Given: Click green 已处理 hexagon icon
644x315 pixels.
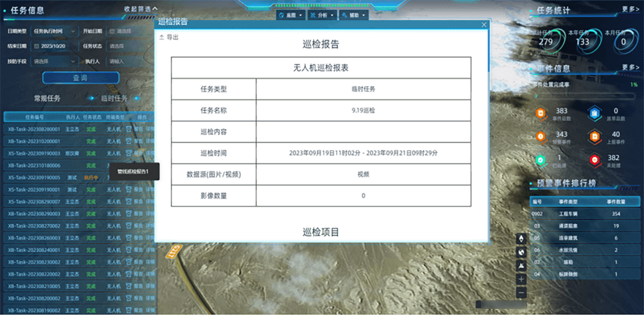Looking at the screenshot, I should point(541,159).
